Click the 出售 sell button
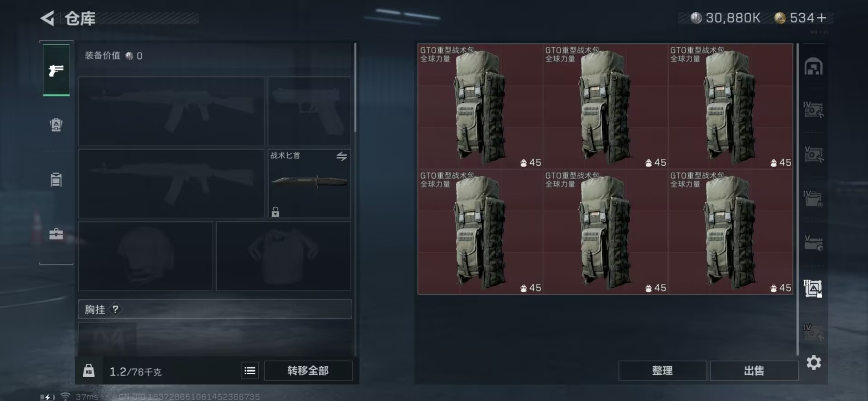The height and width of the screenshot is (401, 868). [754, 371]
